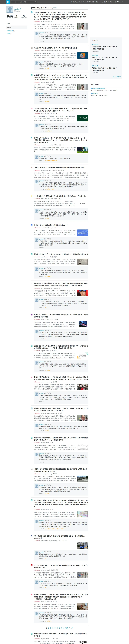Click favicon beside ゲルマン人の侵入 entry
This screenshot has height=644, width=129.
pos(32,500)
